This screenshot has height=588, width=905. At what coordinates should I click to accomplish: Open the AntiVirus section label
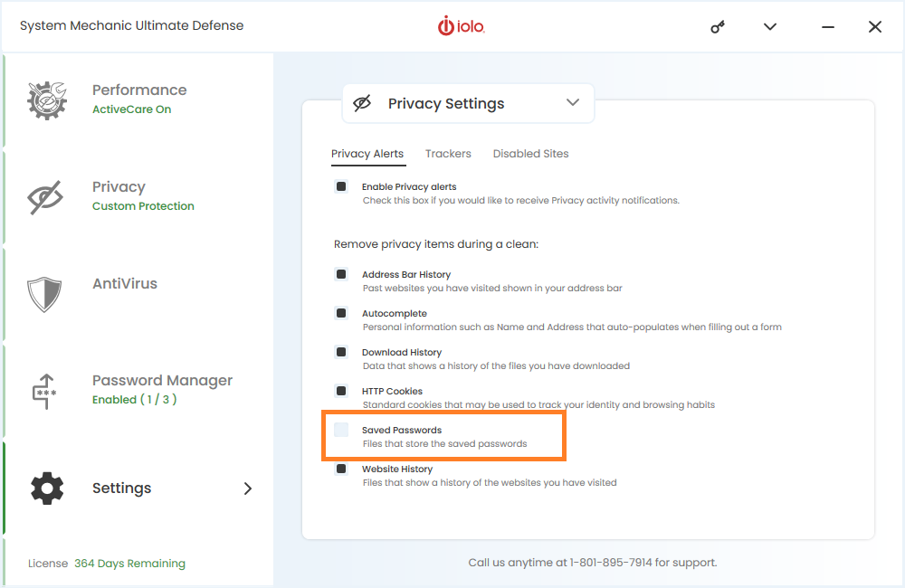point(125,284)
